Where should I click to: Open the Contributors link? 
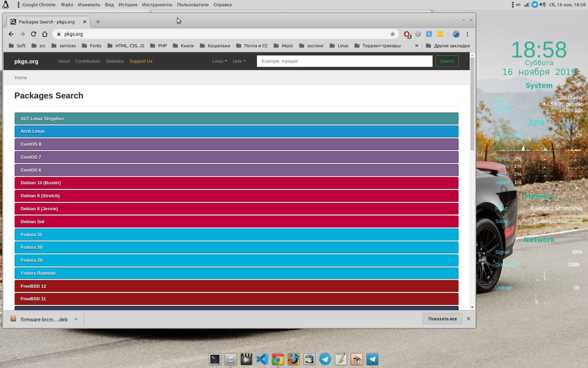click(x=88, y=61)
